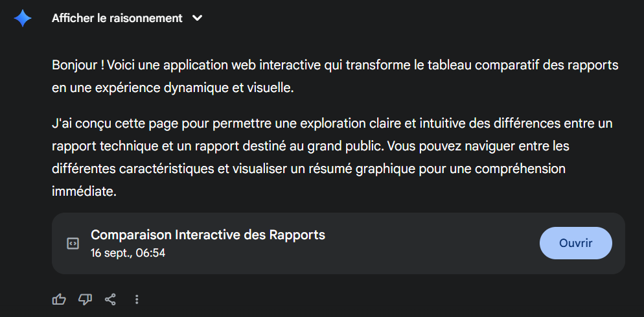Dislike the response with thumbs down
This screenshot has width=644, height=317.
click(85, 299)
